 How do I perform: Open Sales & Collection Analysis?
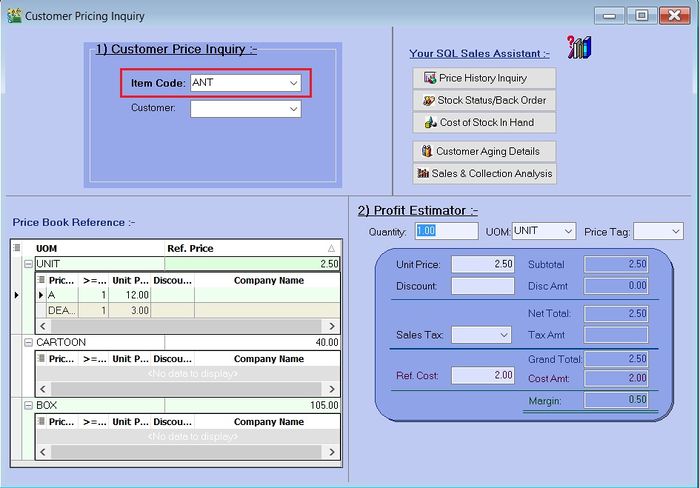click(x=483, y=173)
